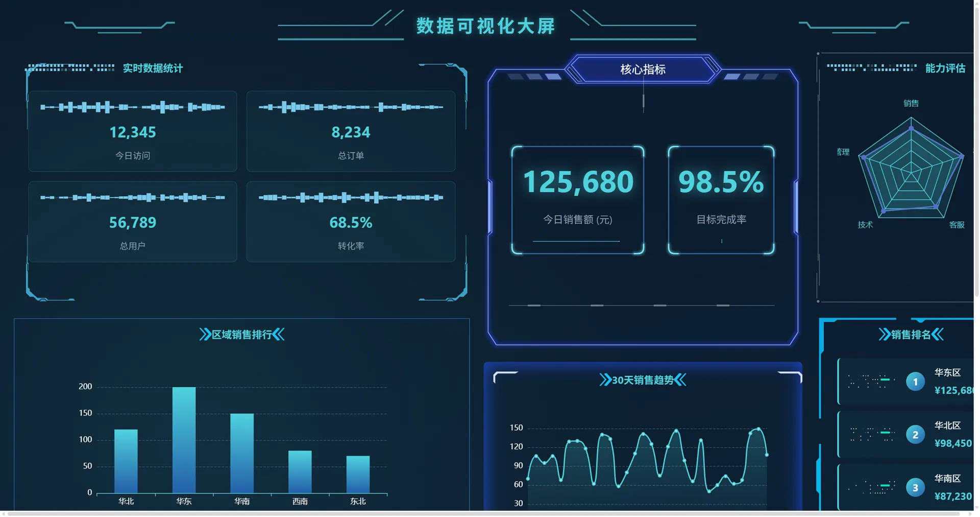Click the 目标完成率 98.5% card
The height and width of the screenshot is (517, 980).
pyautogui.click(x=721, y=200)
